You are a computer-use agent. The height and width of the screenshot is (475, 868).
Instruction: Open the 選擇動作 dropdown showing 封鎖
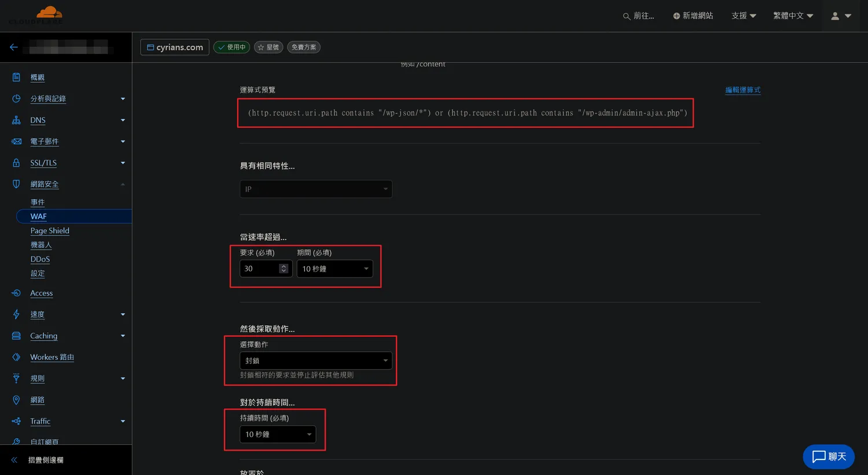tap(315, 360)
